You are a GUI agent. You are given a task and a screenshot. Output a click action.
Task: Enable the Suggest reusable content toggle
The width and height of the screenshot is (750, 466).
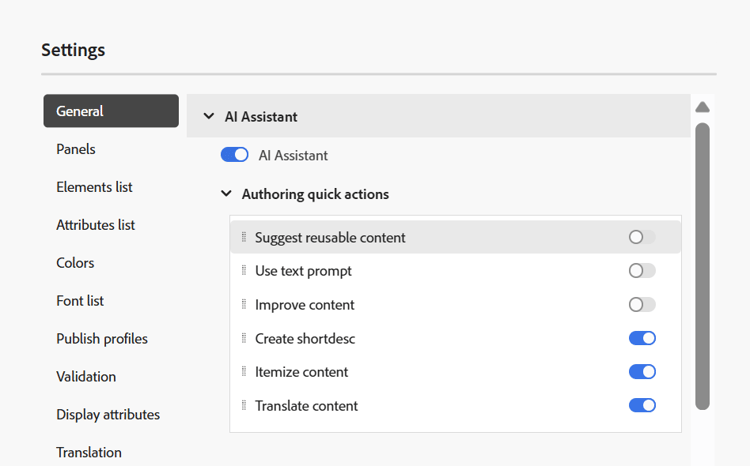[642, 237]
